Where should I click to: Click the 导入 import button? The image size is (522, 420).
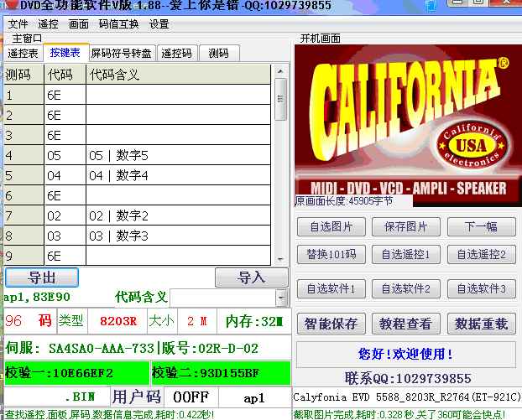tap(252, 277)
